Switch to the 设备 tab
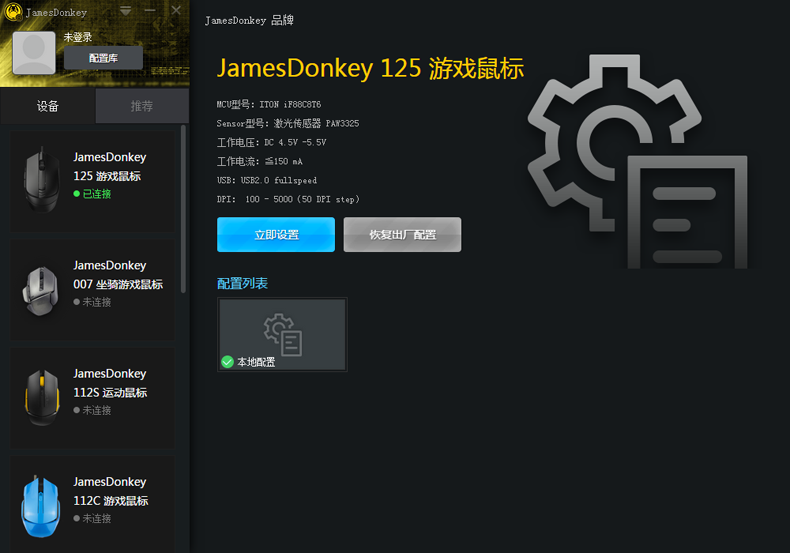 pos(47,106)
